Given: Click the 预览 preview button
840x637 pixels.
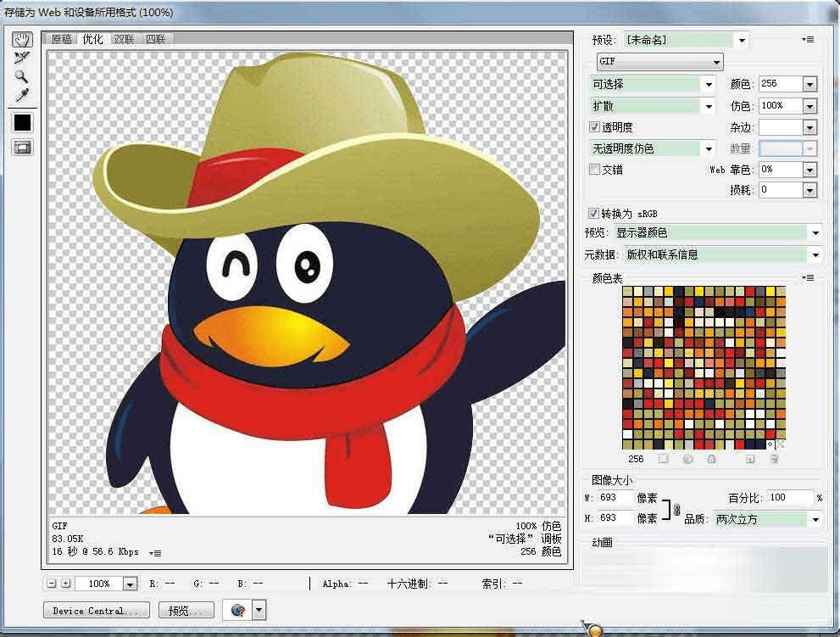Looking at the screenshot, I should tap(186, 610).
